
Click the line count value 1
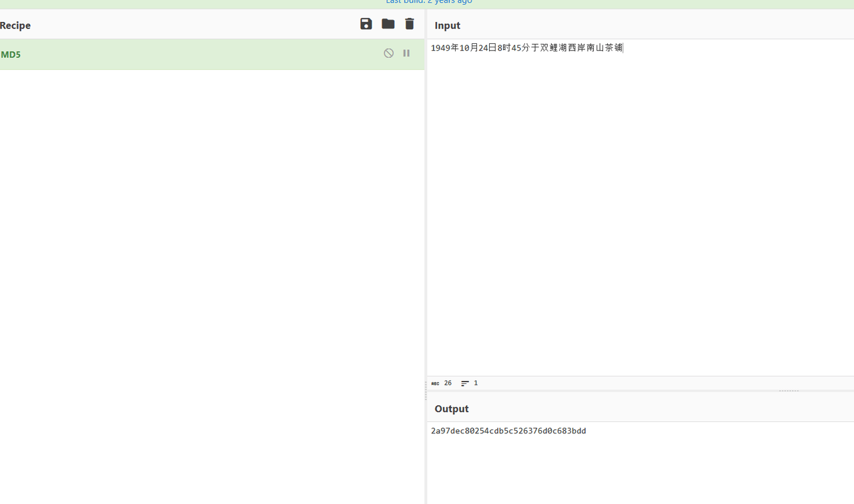pyautogui.click(x=476, y=383)
